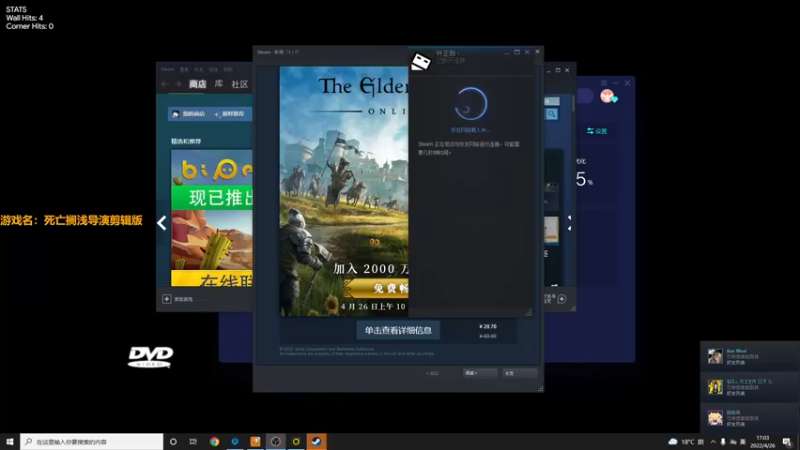Open the middle friend notification toast

(749, 387)
